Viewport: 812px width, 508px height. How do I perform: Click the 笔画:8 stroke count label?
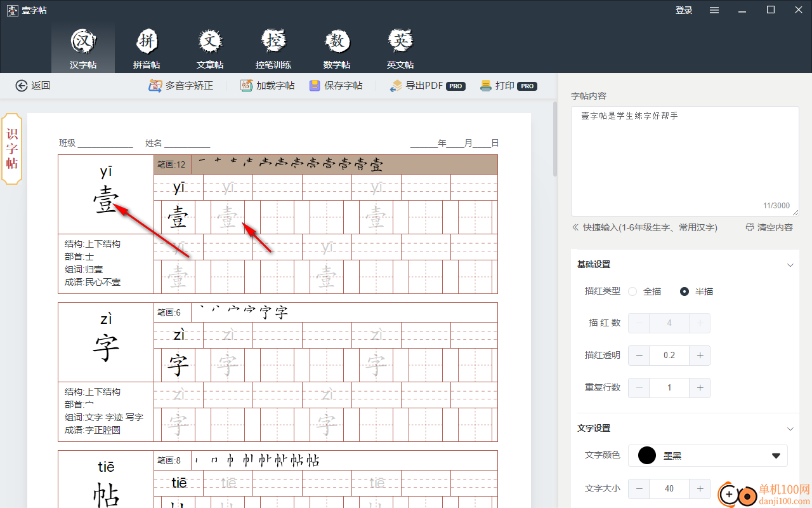(169, 460)
